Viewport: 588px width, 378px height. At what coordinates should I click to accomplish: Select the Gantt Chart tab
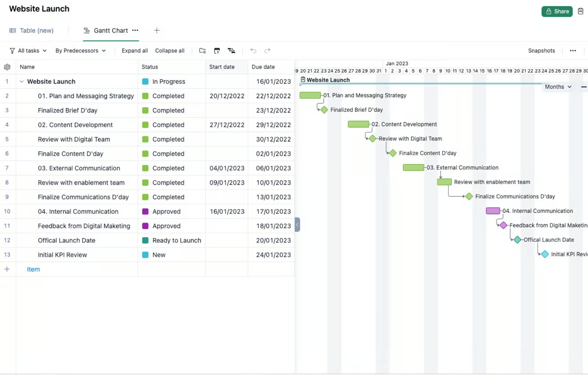click(x=110, y=31)
